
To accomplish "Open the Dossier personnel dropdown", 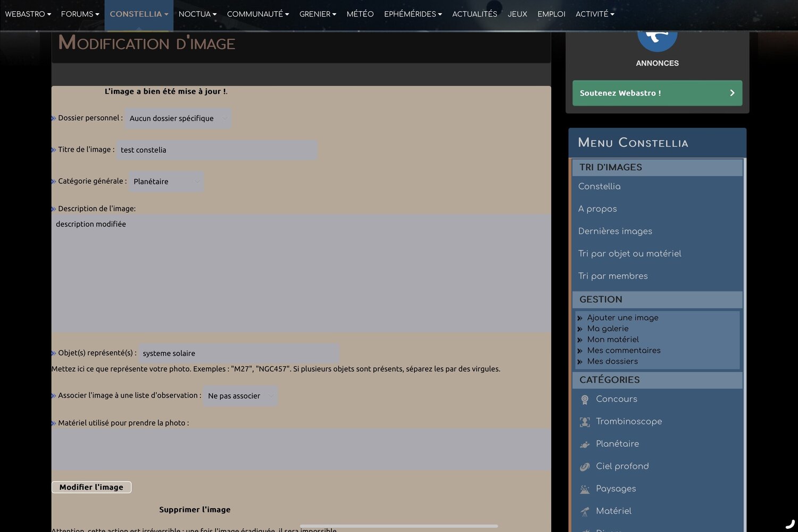I will point(178,118).
